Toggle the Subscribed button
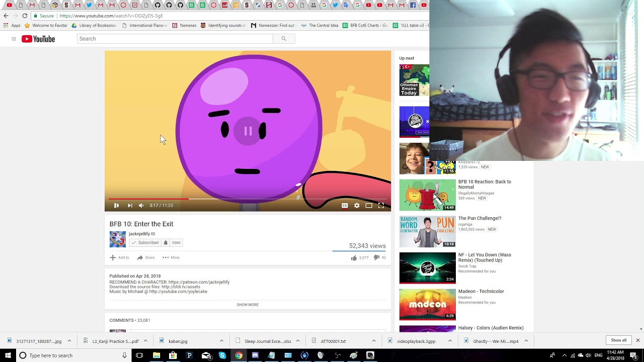 coord(145,242)
